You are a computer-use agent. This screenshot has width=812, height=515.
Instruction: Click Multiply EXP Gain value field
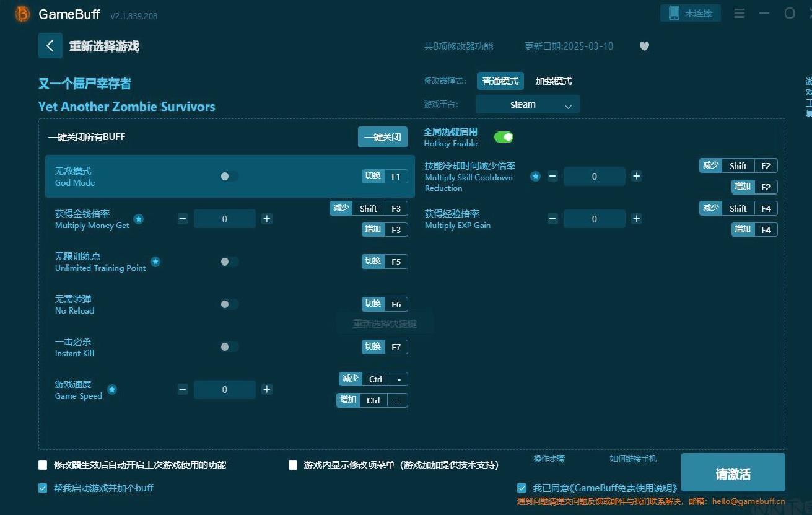coord(595,219)
